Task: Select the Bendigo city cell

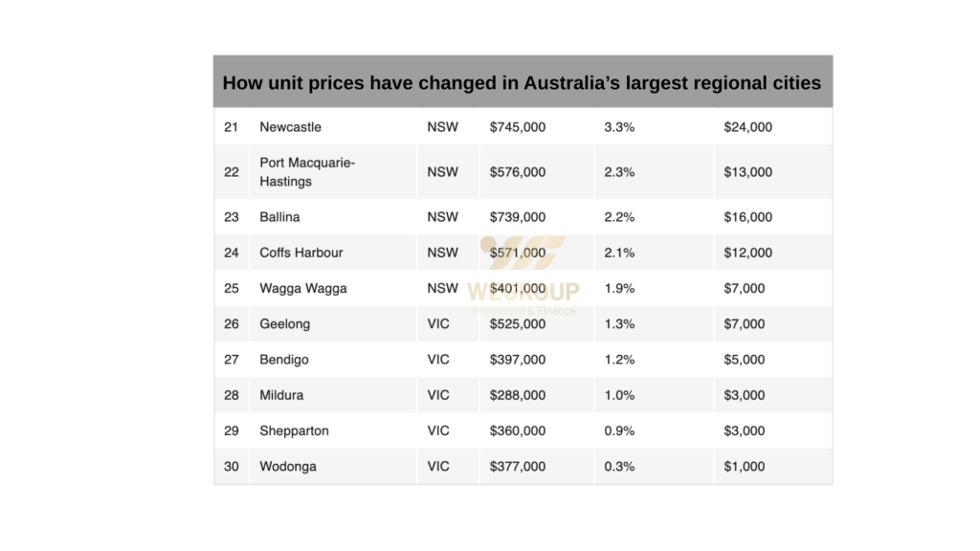Action: (x=283, y=360)
